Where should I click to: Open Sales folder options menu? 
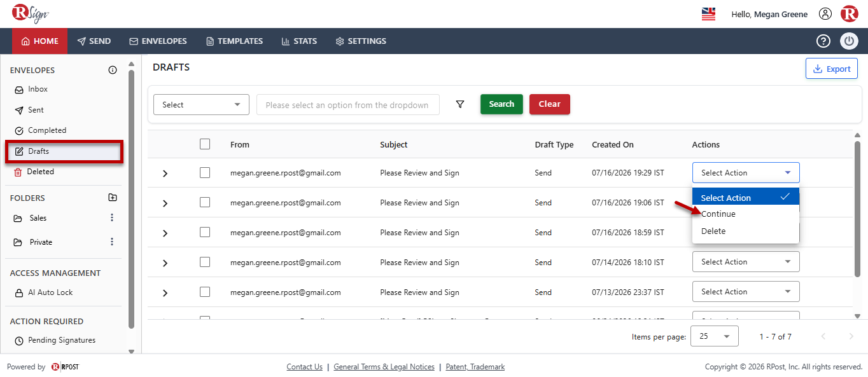click(112, 218)
